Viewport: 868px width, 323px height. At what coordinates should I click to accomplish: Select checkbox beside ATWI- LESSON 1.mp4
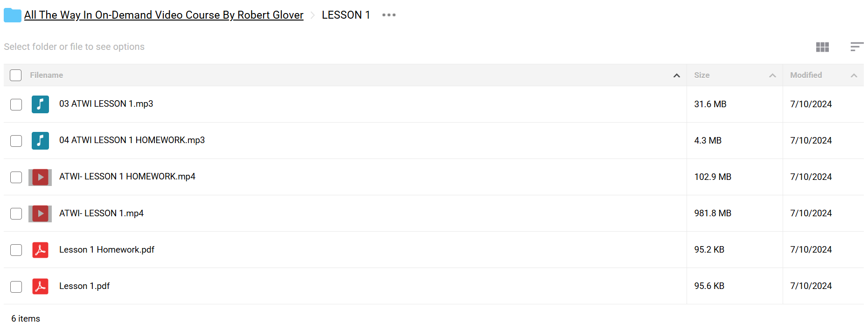[16, 213]
